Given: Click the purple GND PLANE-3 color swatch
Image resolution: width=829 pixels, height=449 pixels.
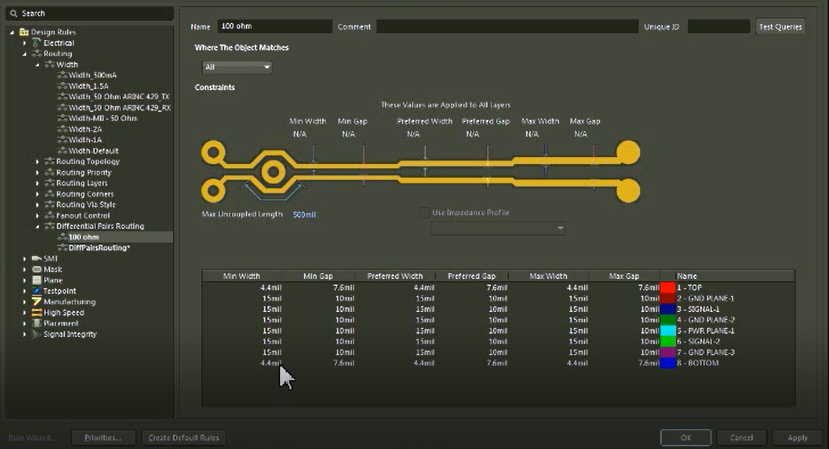Looking at the screenshot, I should [x=668, y=352].
